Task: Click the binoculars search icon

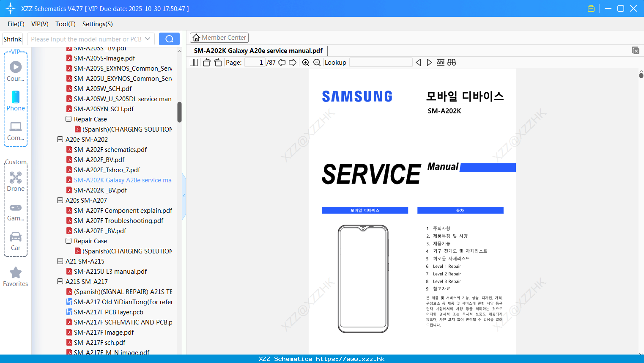Action: tap(452, 63)
